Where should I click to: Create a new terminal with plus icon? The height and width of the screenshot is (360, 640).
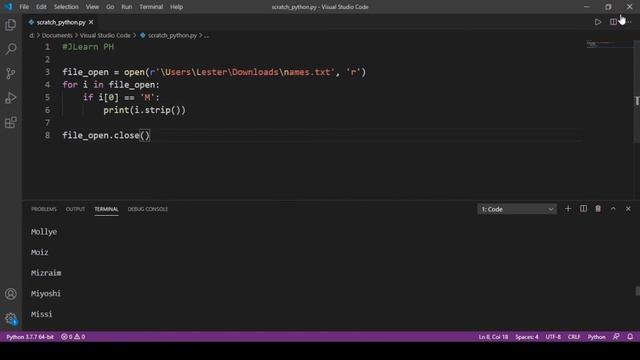pyautogui.click(x=568, y=209)
